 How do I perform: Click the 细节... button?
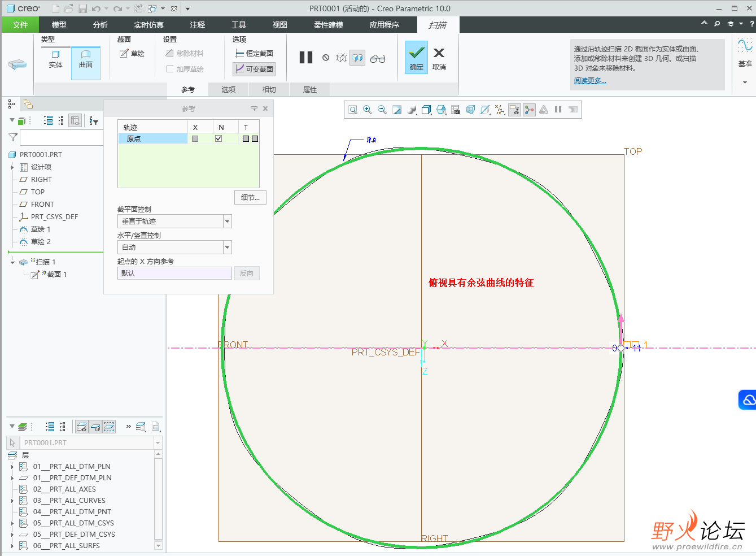point(250,198)
